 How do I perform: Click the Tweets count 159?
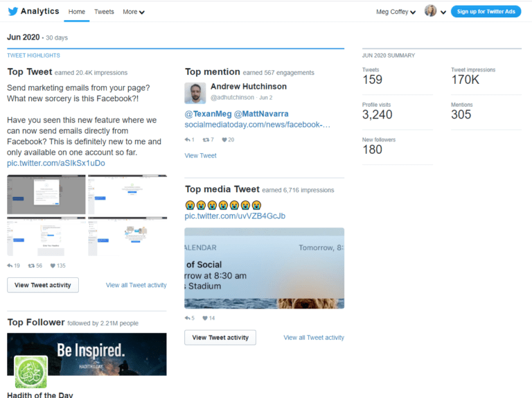point(372,80)
